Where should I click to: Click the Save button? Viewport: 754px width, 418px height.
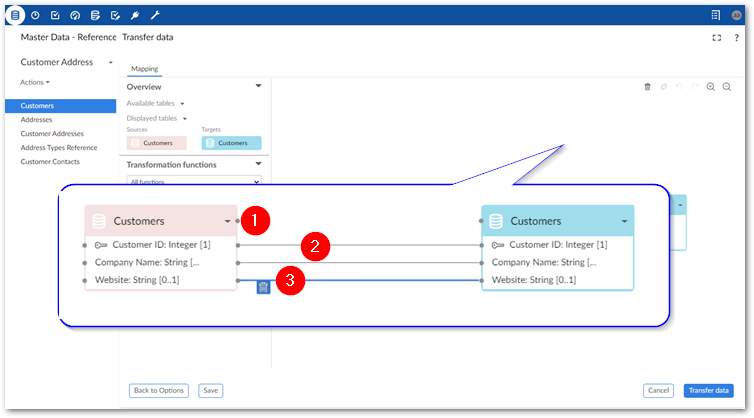point(211,391)
